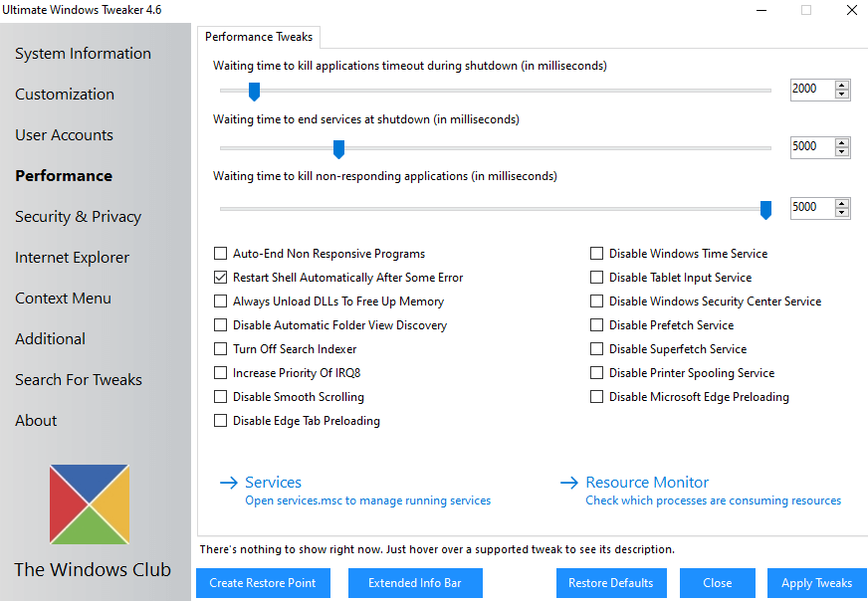
Task: Open the Security & Privacy section
Action: click(x=78, y=217)
